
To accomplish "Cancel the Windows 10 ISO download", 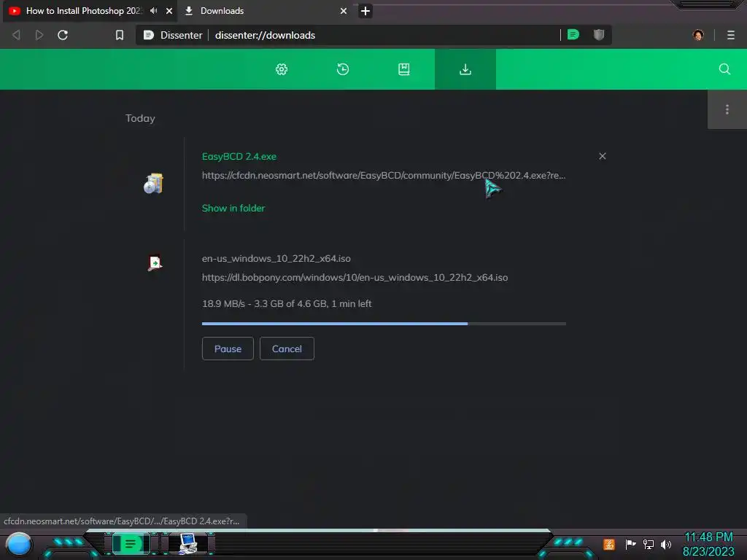I will pyautogui.click(x=287, y=349).
